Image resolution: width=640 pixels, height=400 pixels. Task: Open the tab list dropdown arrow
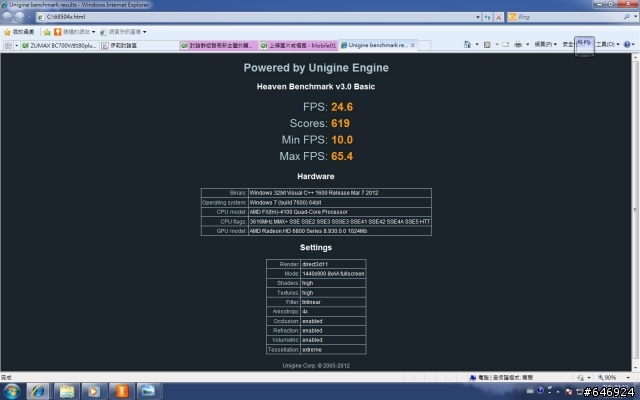(x=16, y=45)
